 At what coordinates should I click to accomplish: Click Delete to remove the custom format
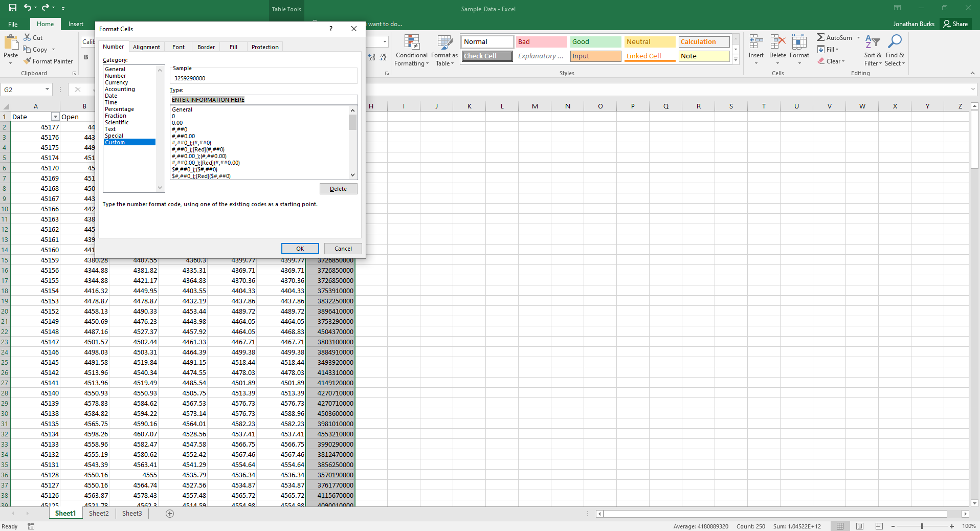(x=338, y=188)
